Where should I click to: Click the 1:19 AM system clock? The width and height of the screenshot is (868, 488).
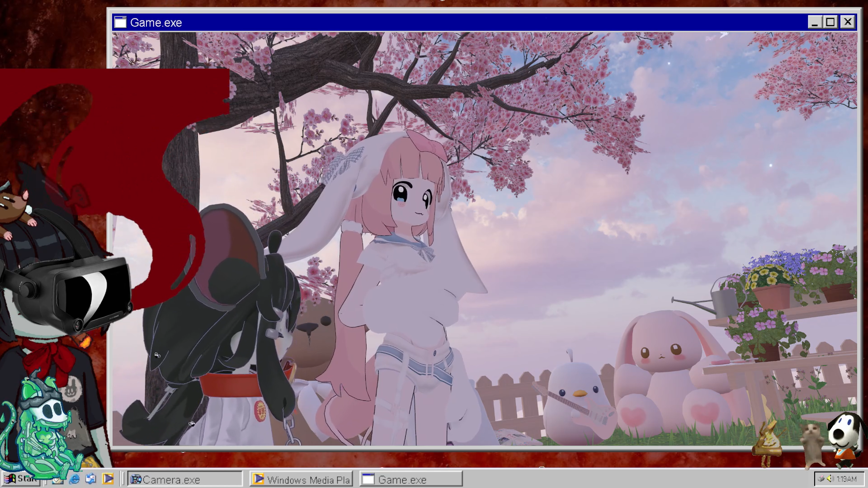[847, 479]
